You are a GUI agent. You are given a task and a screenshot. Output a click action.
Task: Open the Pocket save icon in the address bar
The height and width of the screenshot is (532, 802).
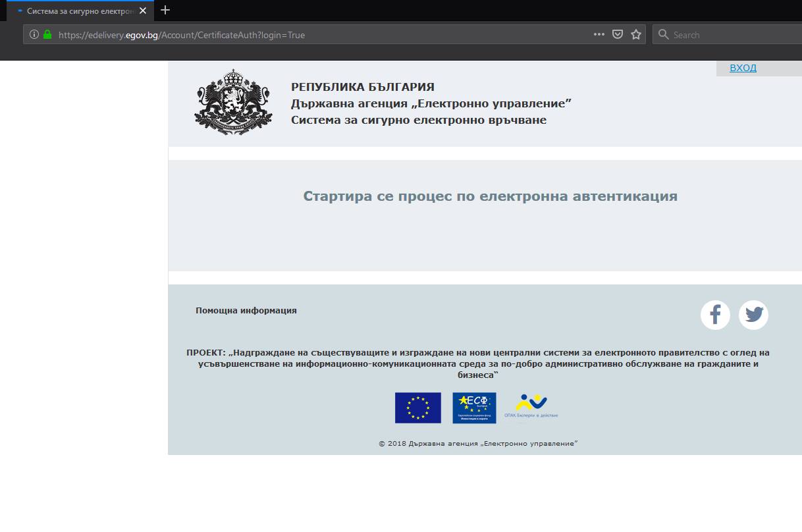(x=618, y=35)
